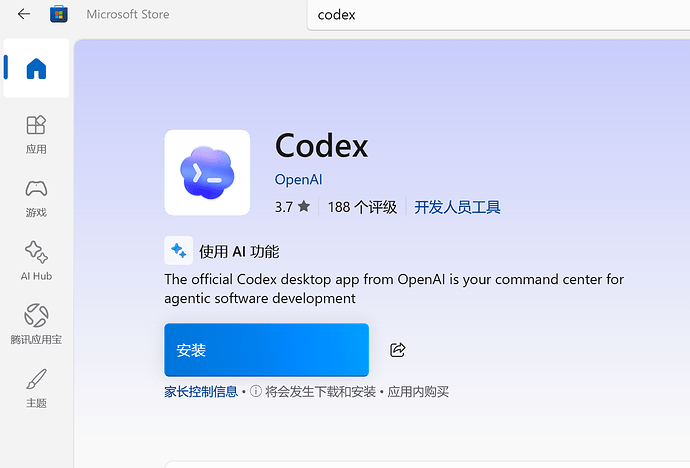
Task: Open the Home tab in the sidebar
Action: 36,68
